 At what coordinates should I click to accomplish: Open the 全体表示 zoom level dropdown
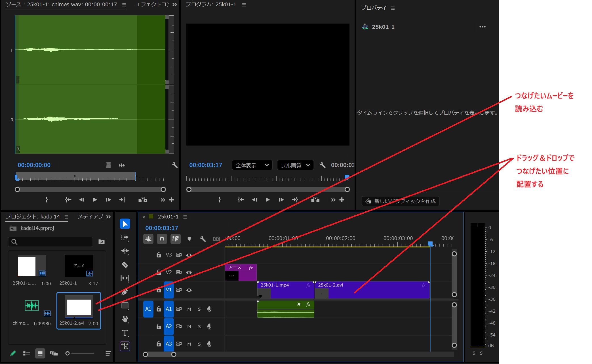point(252,165)
